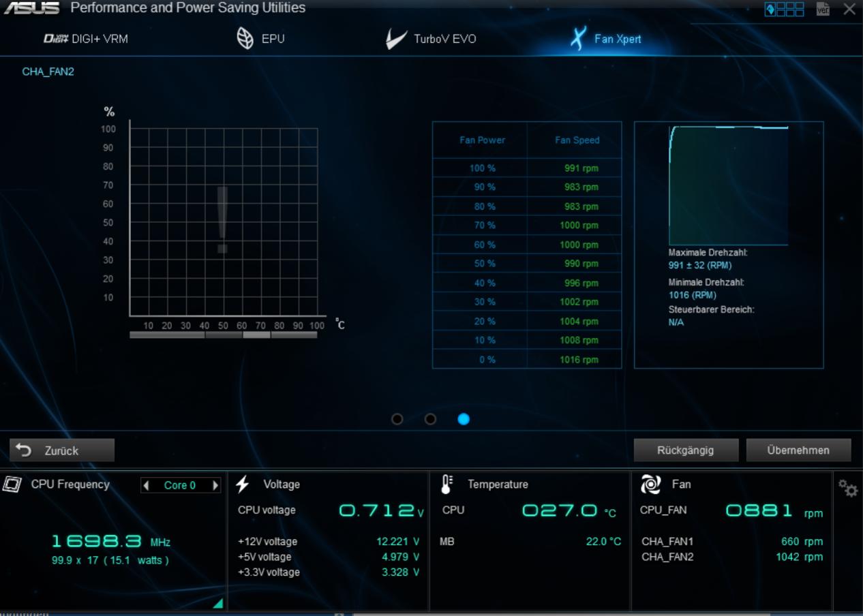The width and height of the screenshot is (863, 616).
Task: Click the Steuerbarer Bereich N/A value
Action: (676, 322)
